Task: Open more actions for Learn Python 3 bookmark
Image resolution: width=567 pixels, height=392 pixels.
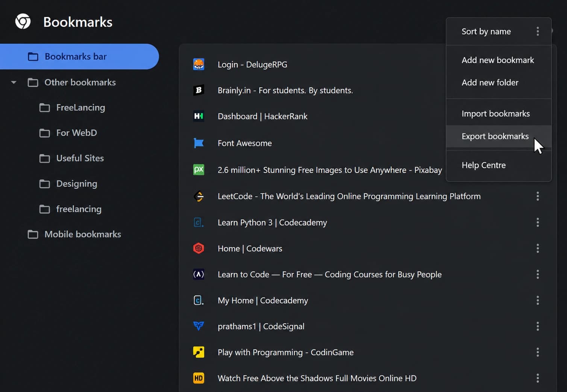Action: click(538, 222)
